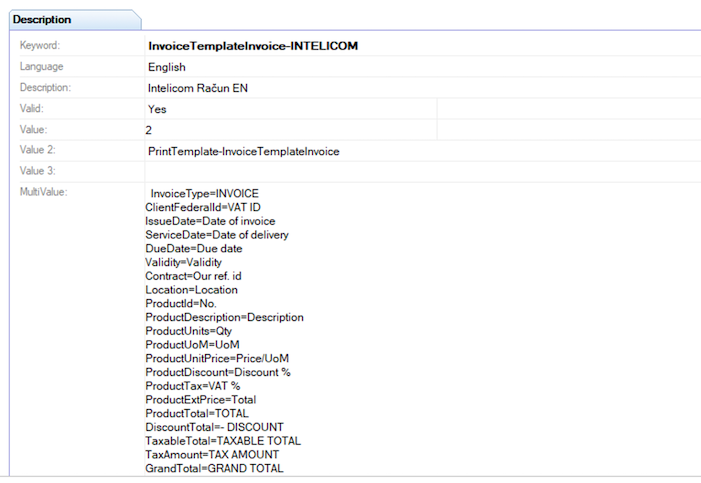Click the Keyword value InvoiceTemplateInvoice-INTELICOM
The width and height of the screenshot is (701, 483).
point(253,46)
